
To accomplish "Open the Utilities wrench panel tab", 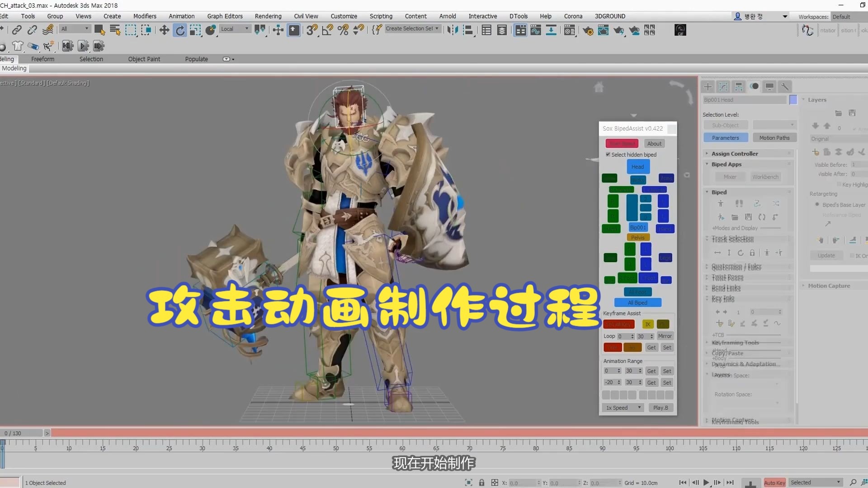I will [x=785, y=86].
